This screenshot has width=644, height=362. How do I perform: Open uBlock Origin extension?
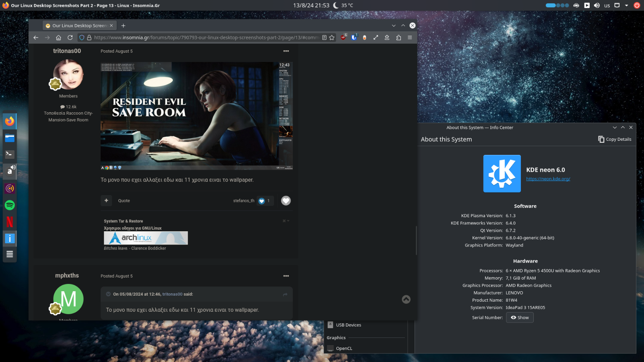(x=343, y=37)
